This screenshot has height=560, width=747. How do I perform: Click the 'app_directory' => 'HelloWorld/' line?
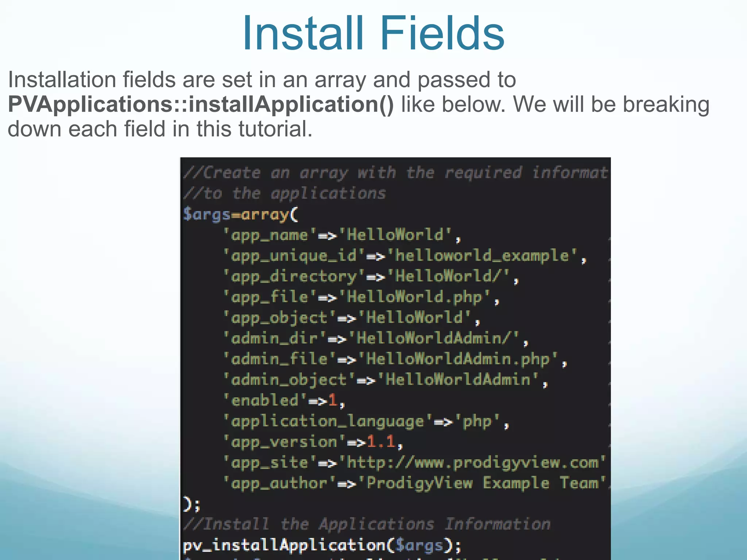(x=371, y=276)
